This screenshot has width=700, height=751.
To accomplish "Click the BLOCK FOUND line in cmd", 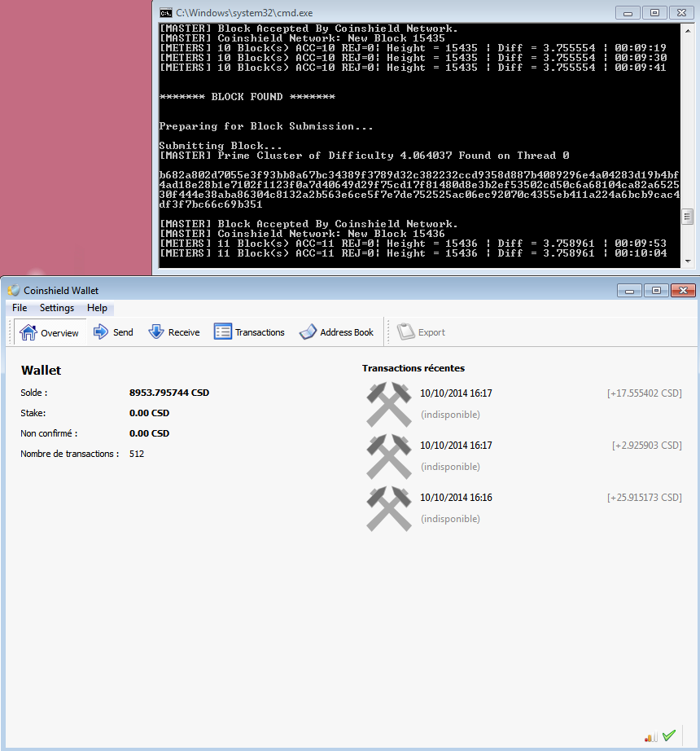I will click(x=247, y=97).
